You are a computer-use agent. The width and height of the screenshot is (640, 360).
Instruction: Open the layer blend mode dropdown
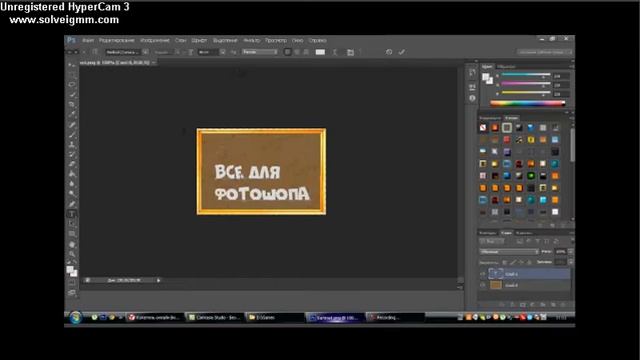509,252
